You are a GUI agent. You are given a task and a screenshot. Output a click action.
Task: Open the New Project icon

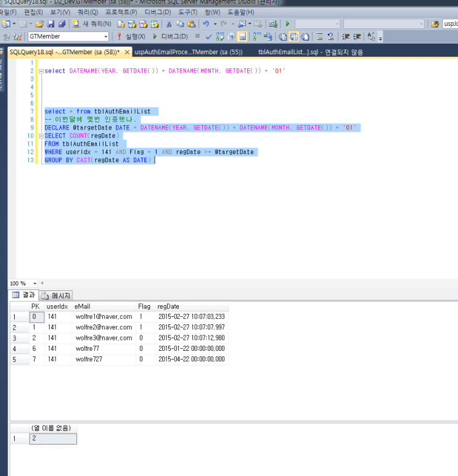coord(6,23)
